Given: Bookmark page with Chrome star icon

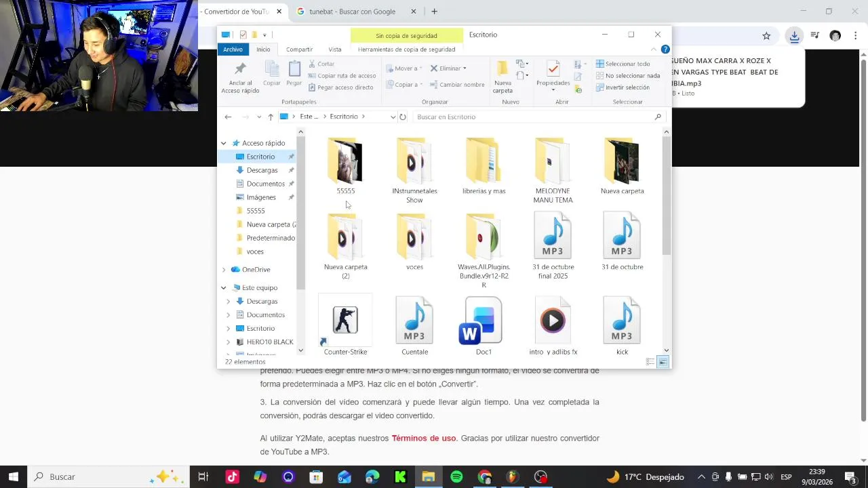Looking at the screenshot, I should 766,36.
